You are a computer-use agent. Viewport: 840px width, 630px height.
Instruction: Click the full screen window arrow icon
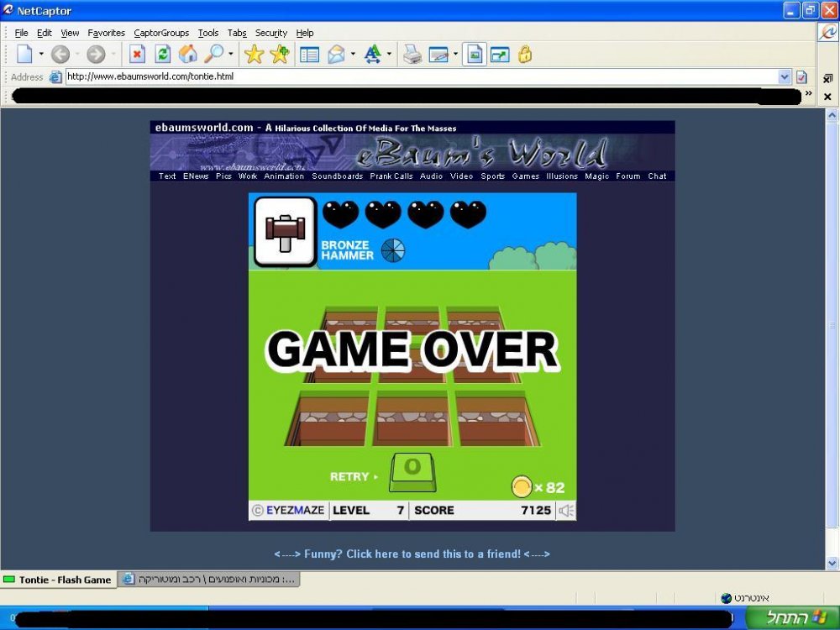click(x=500, y=55)
